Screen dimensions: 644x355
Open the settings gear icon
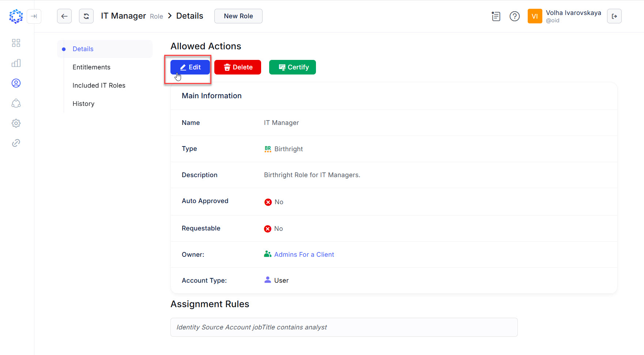16,123
